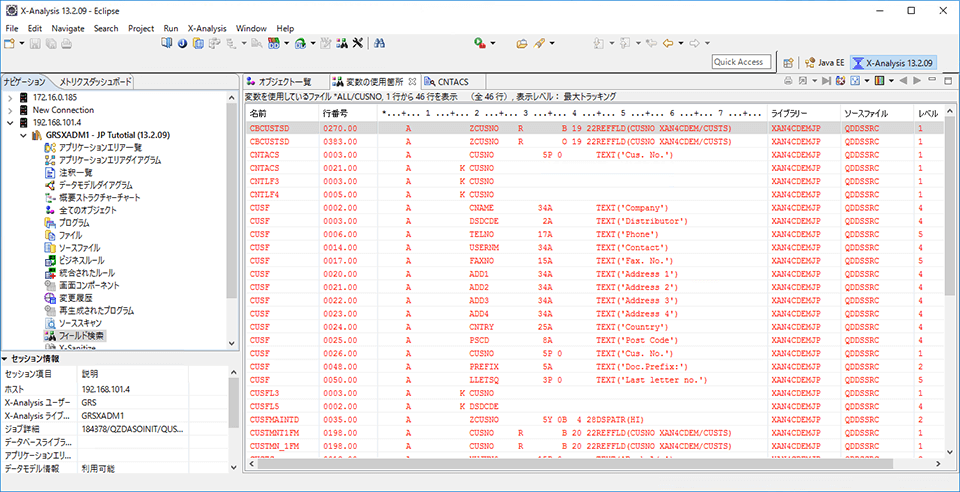Open the Project menu
Image resolution: width=960 pixels, height=492 pixels.
(141, 28)
